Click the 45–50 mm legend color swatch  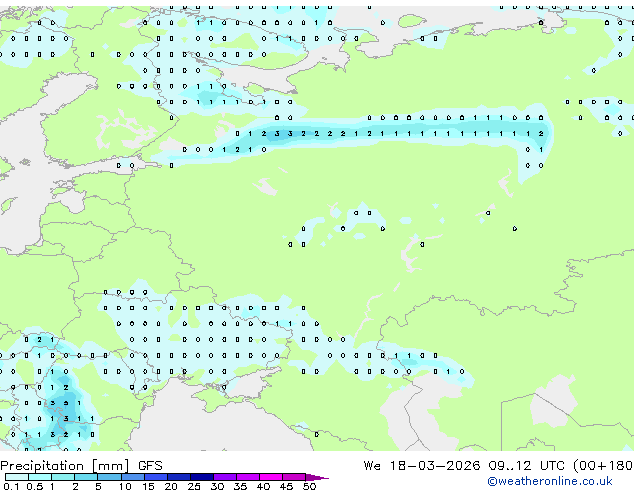(294, 477)
